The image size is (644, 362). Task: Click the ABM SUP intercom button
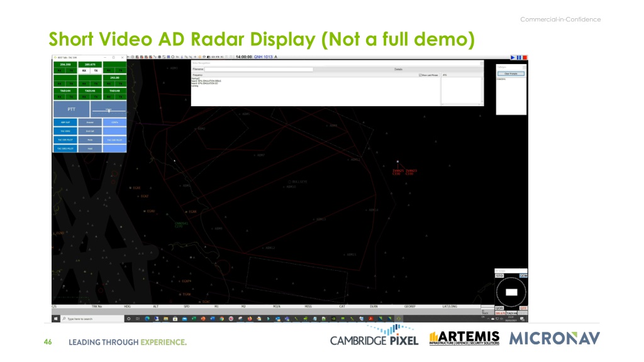coord(65,123)
